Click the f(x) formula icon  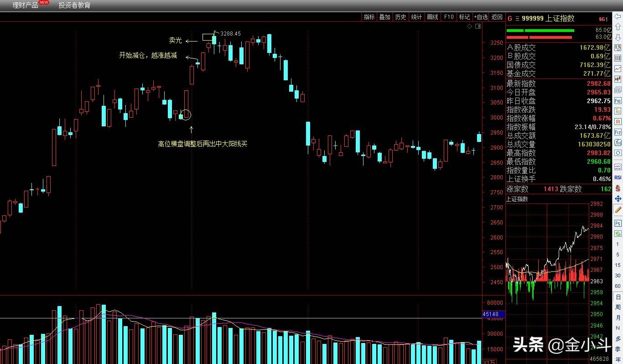tap(618, 142)
